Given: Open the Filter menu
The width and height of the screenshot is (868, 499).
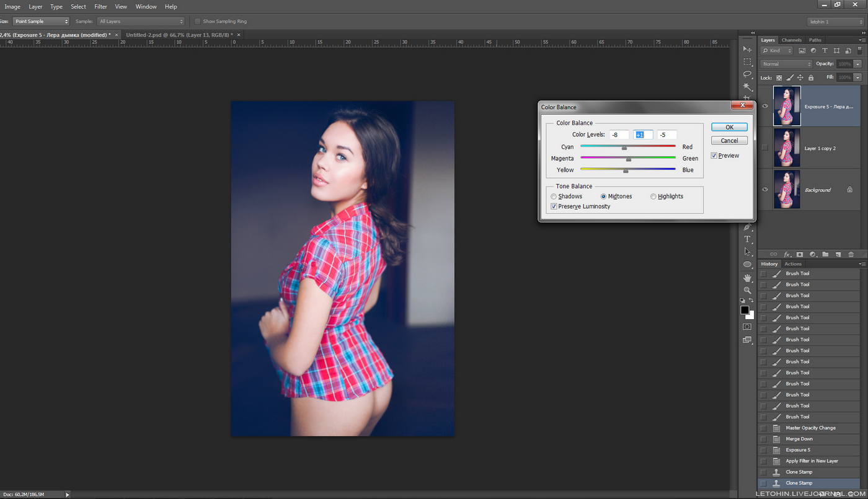Looking at the screenshot, I should tap(100, 6).
